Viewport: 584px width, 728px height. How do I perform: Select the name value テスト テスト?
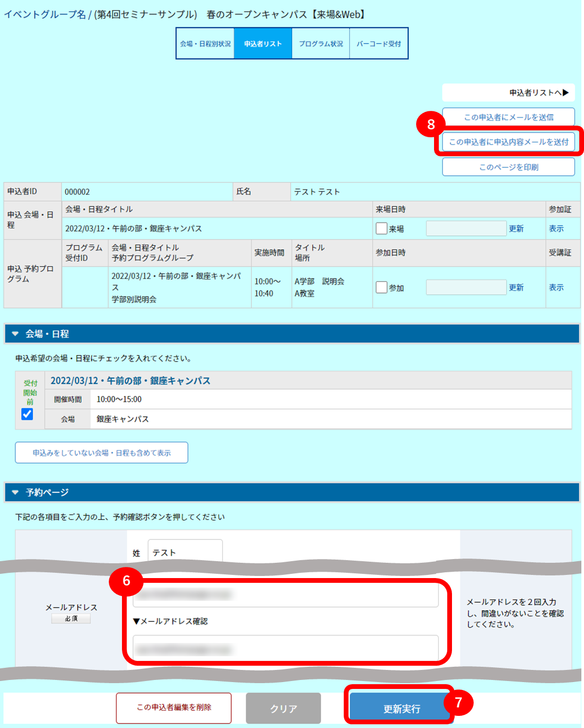[x=317, y=192]
